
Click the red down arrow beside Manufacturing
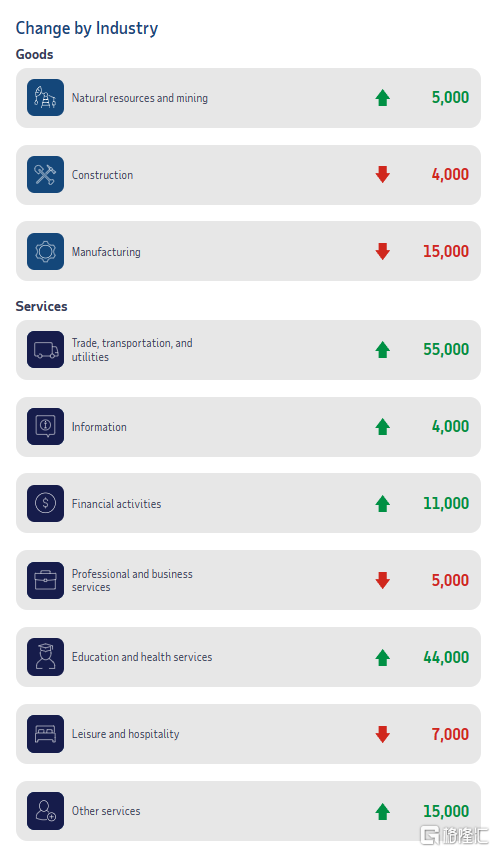point(383,251)
